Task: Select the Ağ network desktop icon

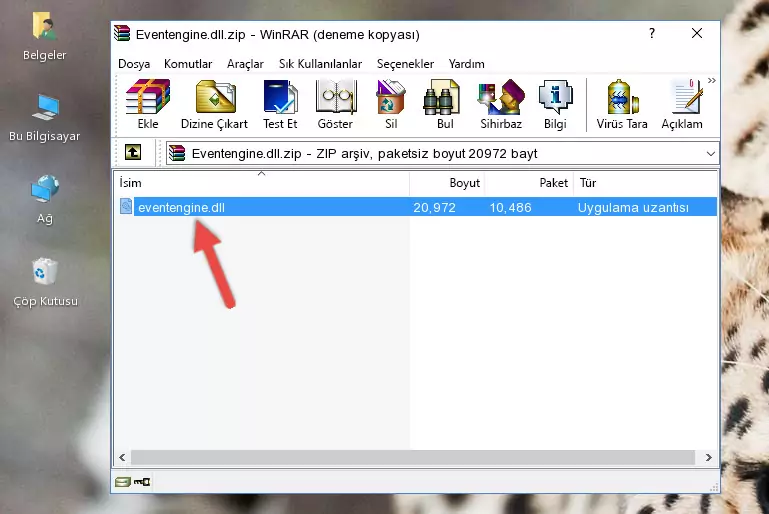Action: coord(45,200)
